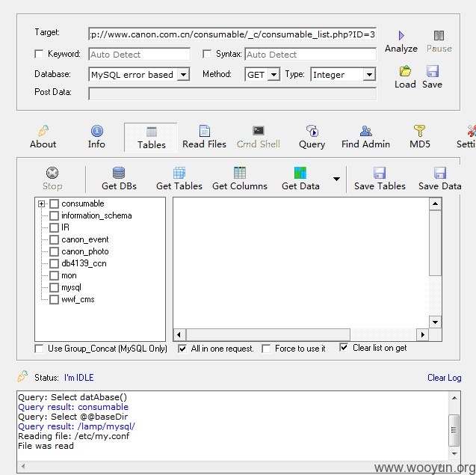Check the mysql database checkbox

[x=54, y=287]
